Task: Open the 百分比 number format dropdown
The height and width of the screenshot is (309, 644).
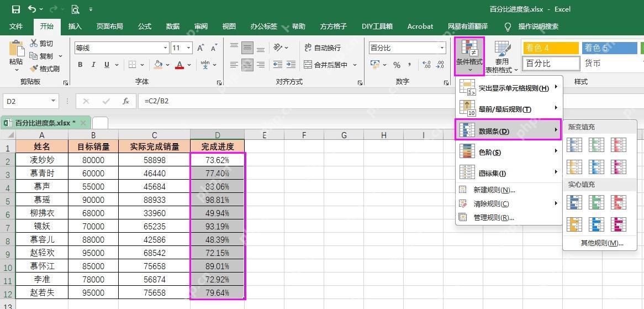Action: coord(442,48)
